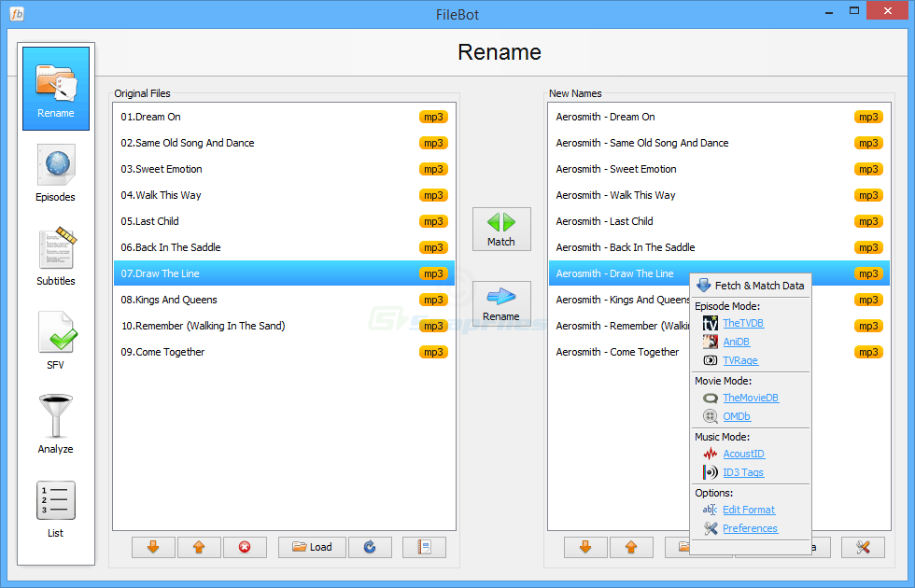
Task: Move original file down with orange arrow
Action: click(153, 547)
